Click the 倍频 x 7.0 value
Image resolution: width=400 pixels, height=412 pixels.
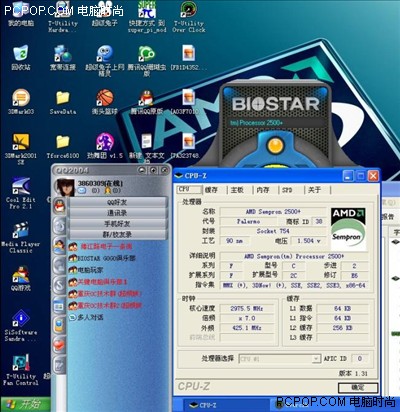(x=247, y=318)
